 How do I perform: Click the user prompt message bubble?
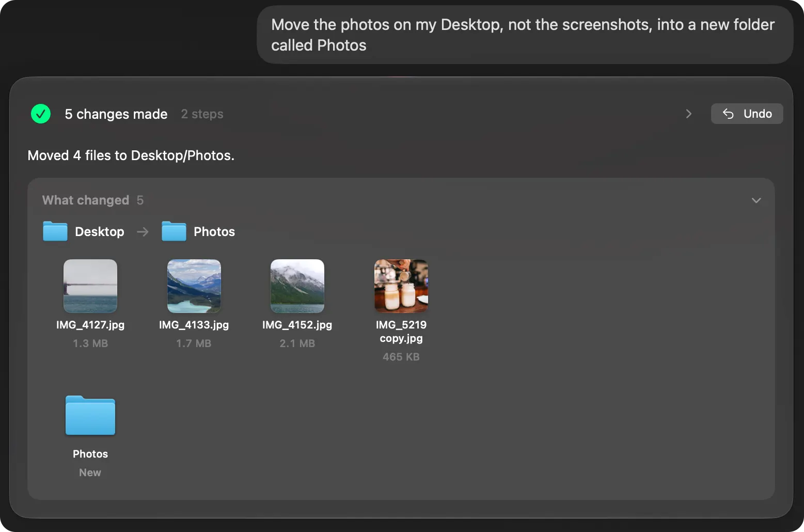pos(525,35)
